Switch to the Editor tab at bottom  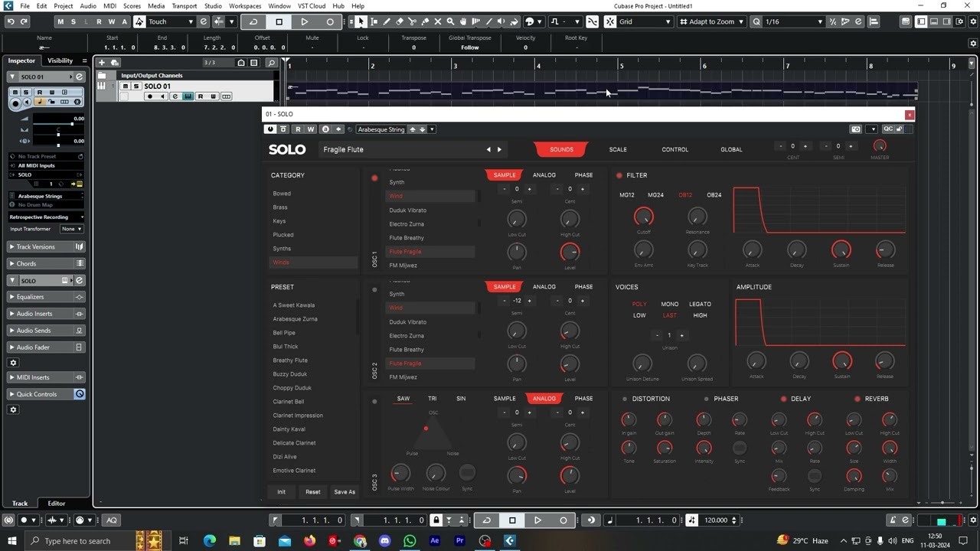[x=57, y=504]
